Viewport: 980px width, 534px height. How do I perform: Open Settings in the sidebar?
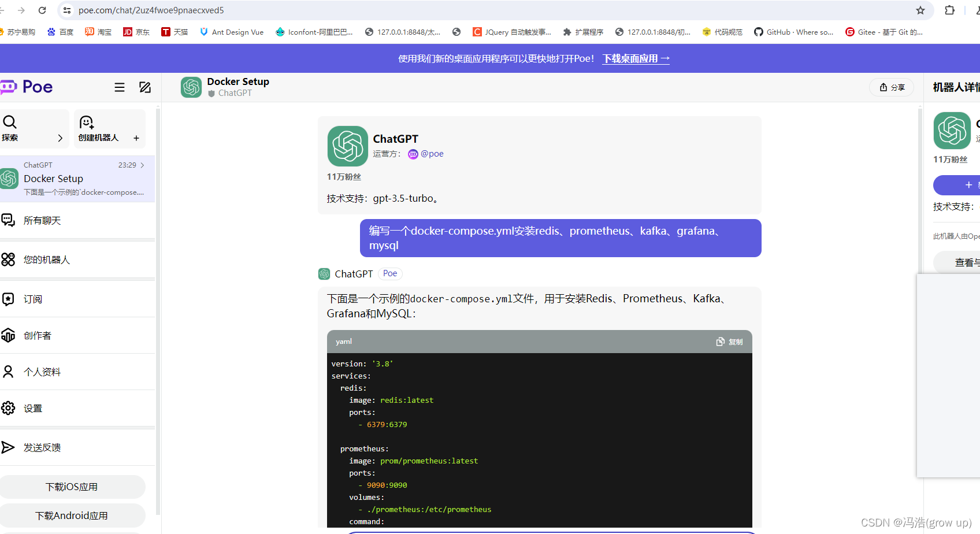[x=77, y=408]
